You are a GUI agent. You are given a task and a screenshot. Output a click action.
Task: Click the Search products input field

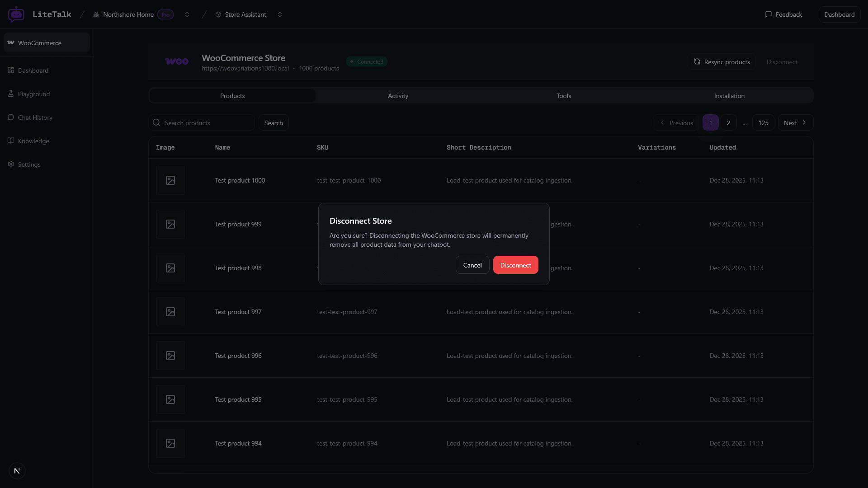point(202,122)
